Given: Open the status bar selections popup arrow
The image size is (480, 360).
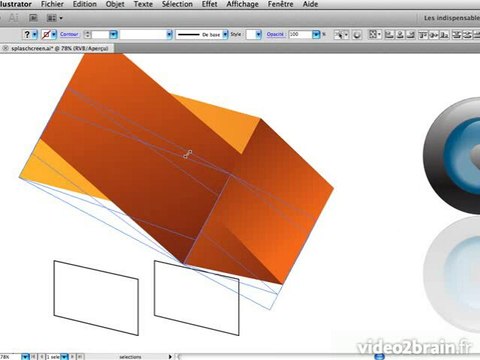Looking at the screenshot, I should [x=170, y=357].
